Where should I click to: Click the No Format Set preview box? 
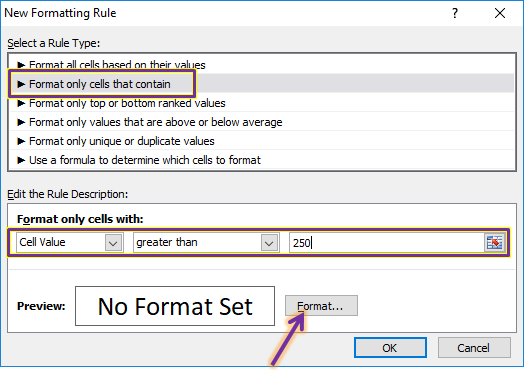click(175, 306)
